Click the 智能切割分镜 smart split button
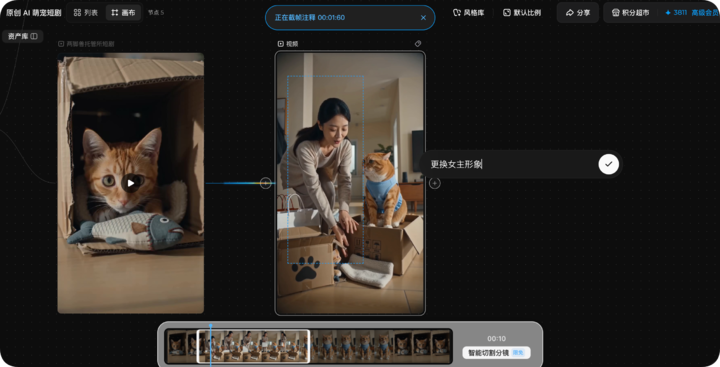 [x=496, y=353]
